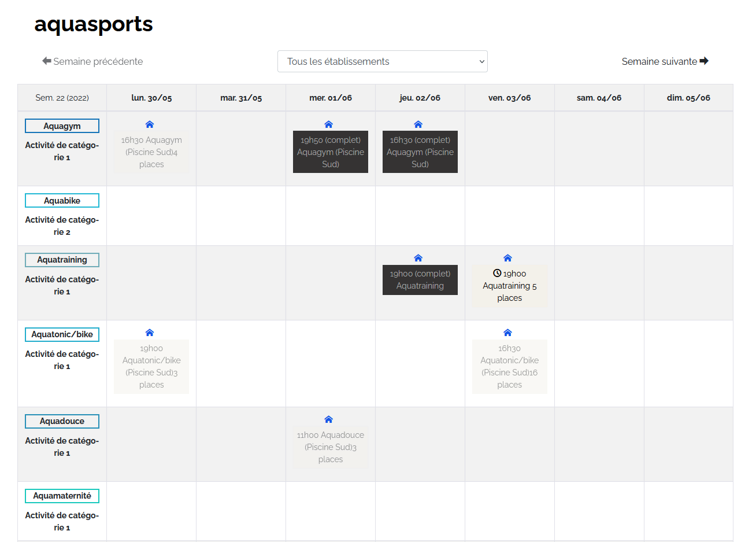Click Activité de catégorie 1 under Aquatonic/bike

[x=62, y=360]
